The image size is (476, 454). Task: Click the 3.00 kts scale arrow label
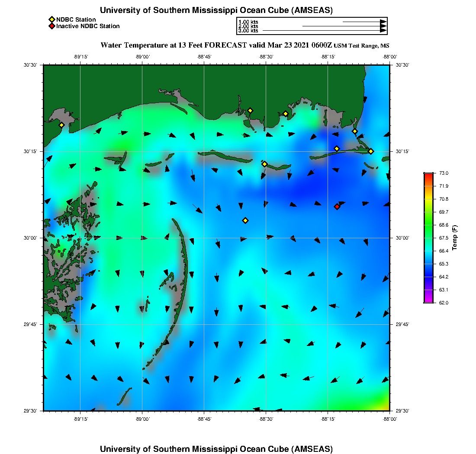[x=248, y=31]
